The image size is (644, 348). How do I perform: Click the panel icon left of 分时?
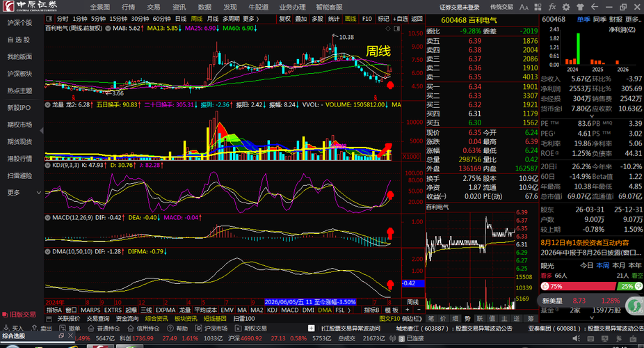coord(49,19)
